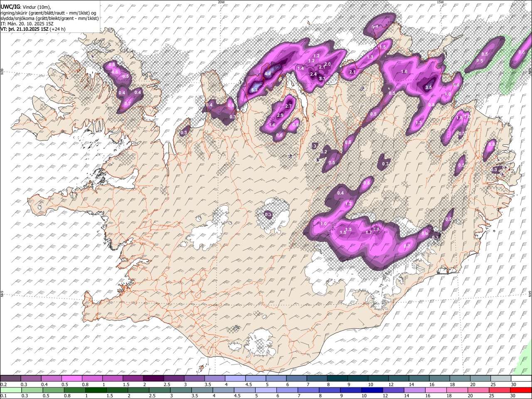Screen dimensions: 532x399
Task: Click the 2.0 precipitation value on the map
Action: pos(328,64)
